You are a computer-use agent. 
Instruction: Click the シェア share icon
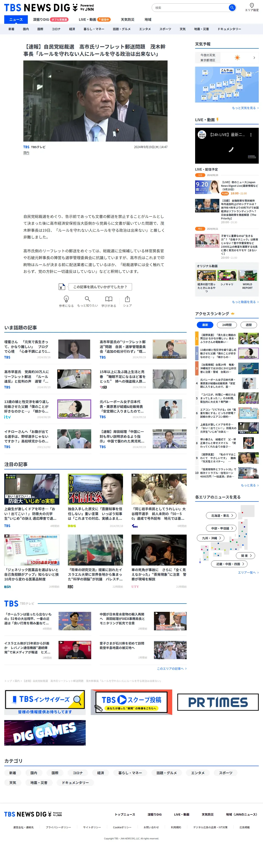point(127,299)
